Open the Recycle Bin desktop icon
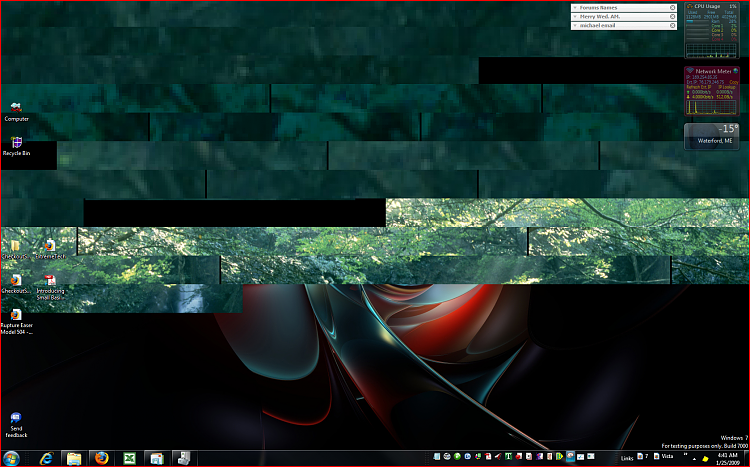Screen dimensions: 750x467 [16, 146]
